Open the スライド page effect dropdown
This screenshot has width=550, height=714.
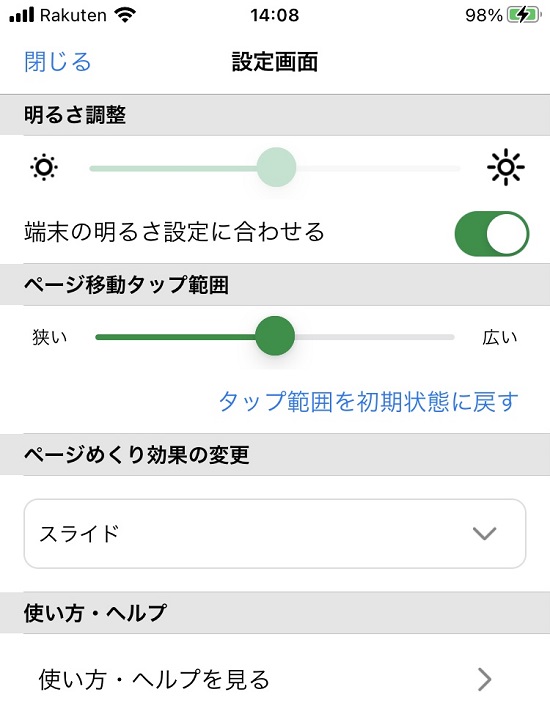pyautogui.click(x=275, y=534)
